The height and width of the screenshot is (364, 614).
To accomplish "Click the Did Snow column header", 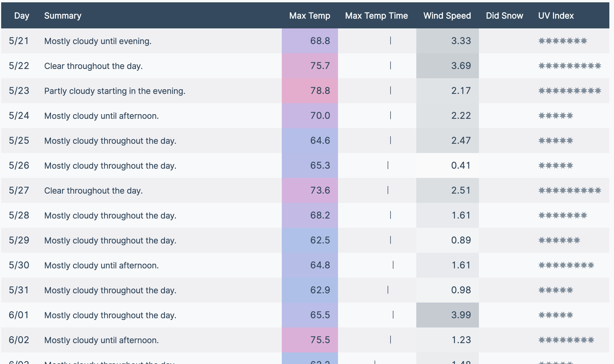I will point(504,16).
